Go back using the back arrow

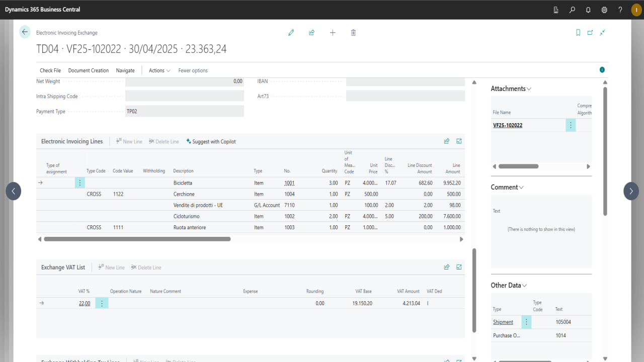25,32
